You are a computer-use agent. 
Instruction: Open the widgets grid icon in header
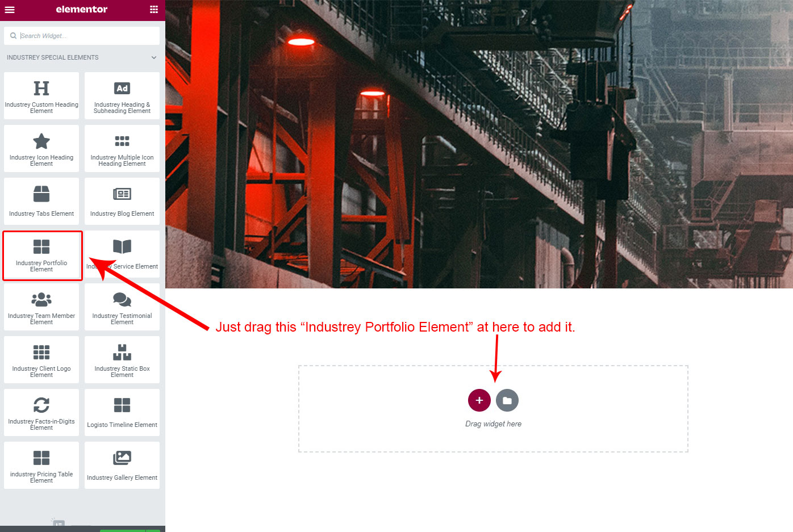pyautogui.click(x=154, y=10)
